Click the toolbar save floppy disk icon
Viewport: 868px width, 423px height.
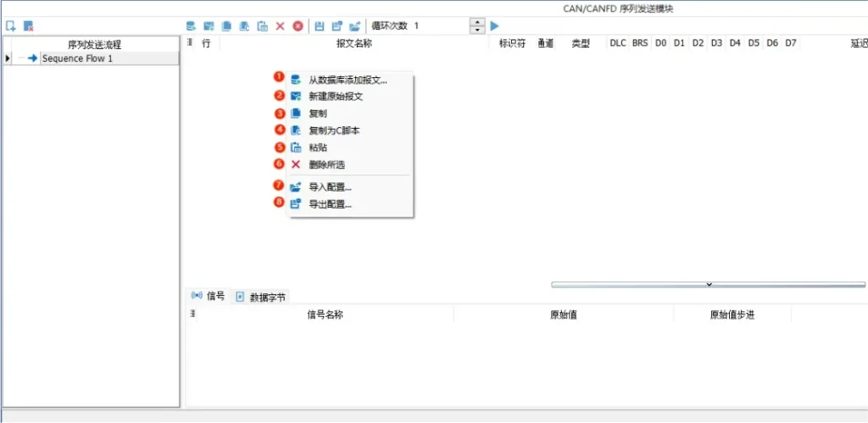point(320,26)
